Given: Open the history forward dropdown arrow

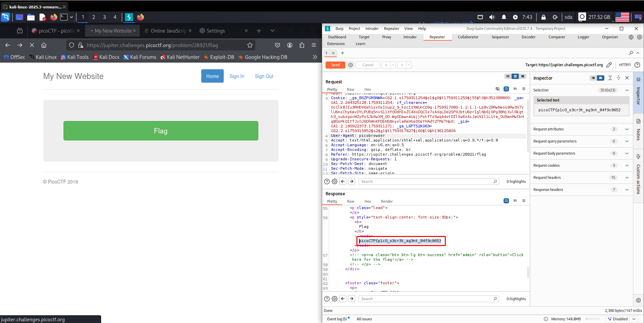Looking at the screenshot, I should (x=409, y=65).
